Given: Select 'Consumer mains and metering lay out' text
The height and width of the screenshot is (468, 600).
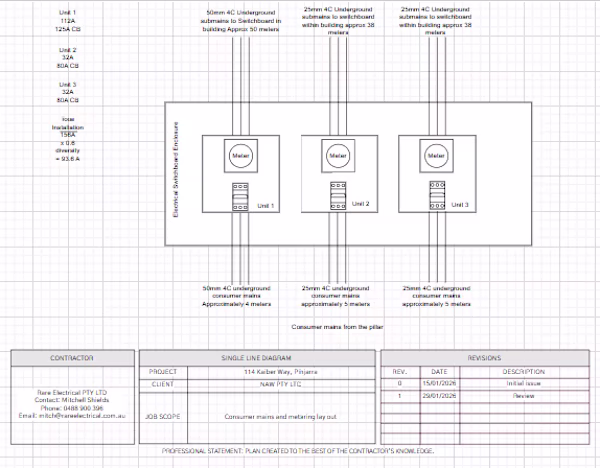Looking at the screenshot, I should (x=280, y=417).
